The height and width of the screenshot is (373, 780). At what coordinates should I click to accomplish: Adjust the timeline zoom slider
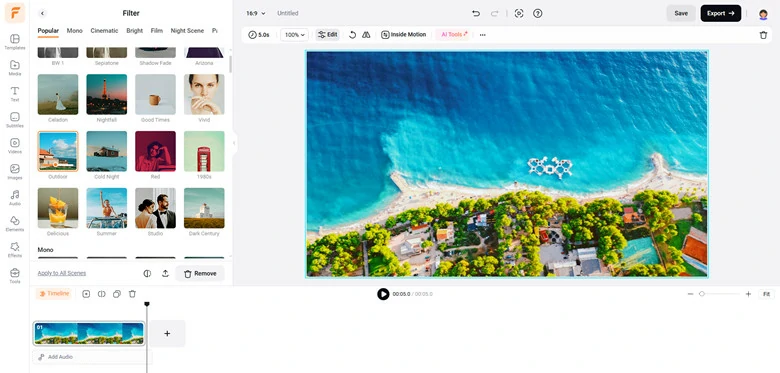pos(702,294)
